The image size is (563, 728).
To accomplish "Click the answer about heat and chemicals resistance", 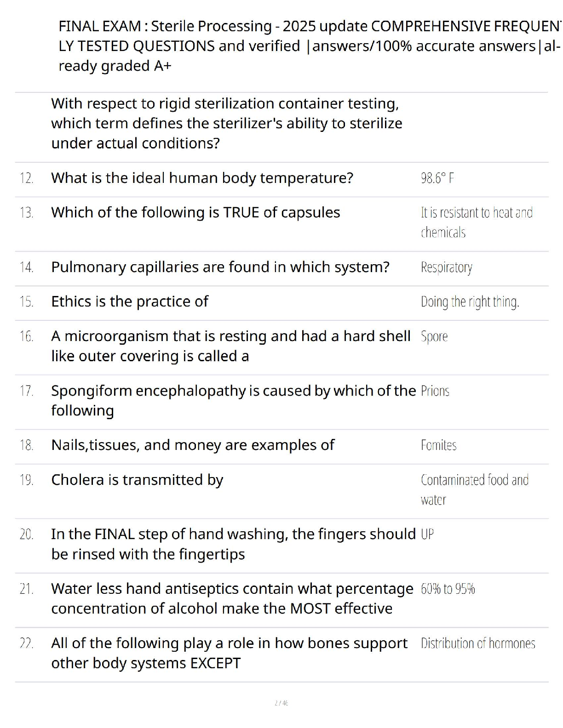I will (476, 222).
